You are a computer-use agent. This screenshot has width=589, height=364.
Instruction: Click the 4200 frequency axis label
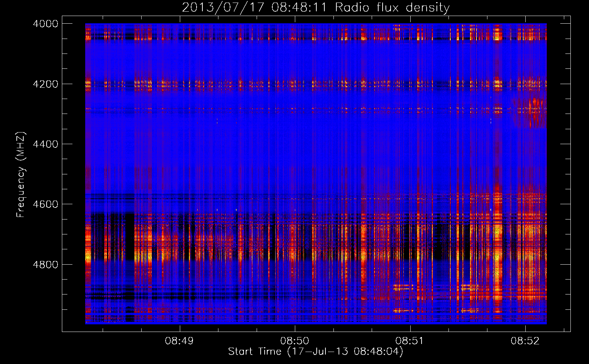point(46,84)
